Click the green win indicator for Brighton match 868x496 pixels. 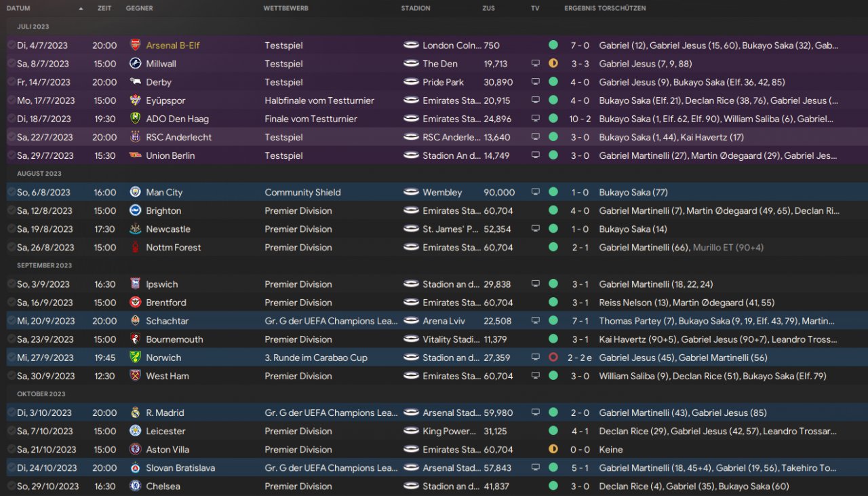click(553, 210)
